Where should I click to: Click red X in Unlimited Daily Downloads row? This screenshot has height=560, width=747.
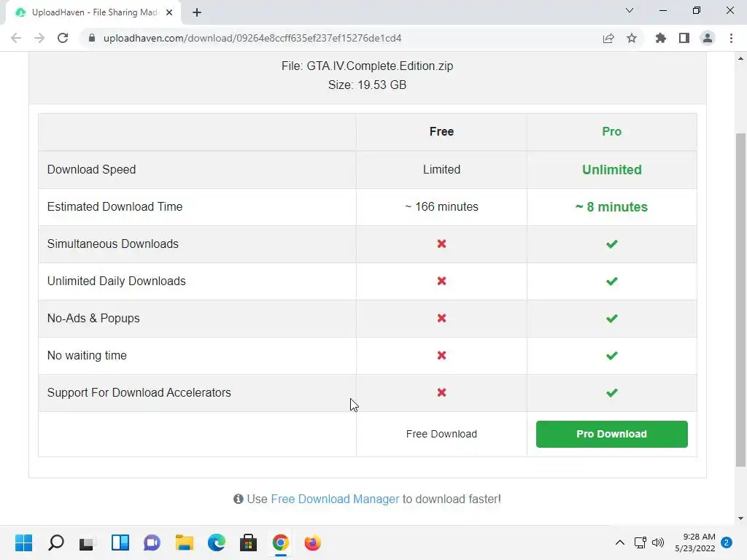tap(441, 281)
